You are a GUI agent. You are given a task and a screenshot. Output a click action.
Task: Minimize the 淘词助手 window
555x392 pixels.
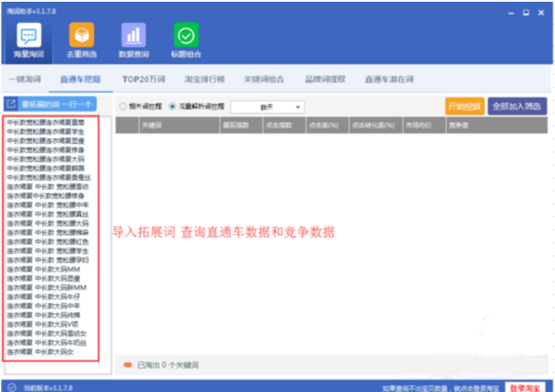511,13
